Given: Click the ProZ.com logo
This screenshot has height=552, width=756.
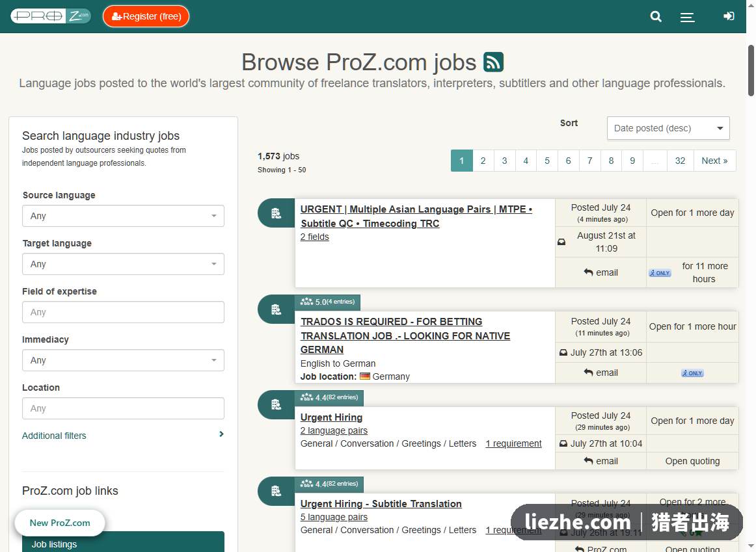Looking at the screenshot, I should [51, 16].
